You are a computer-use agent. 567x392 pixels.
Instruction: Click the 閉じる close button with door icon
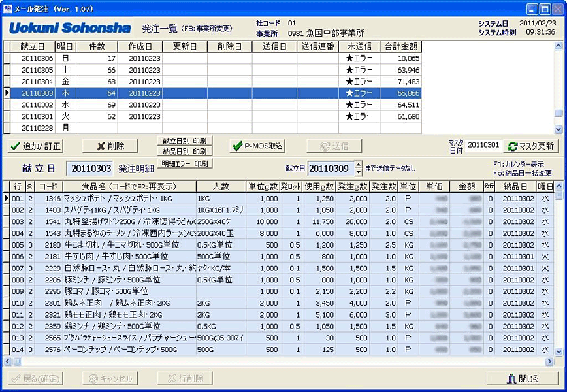[x=523, y=378]
